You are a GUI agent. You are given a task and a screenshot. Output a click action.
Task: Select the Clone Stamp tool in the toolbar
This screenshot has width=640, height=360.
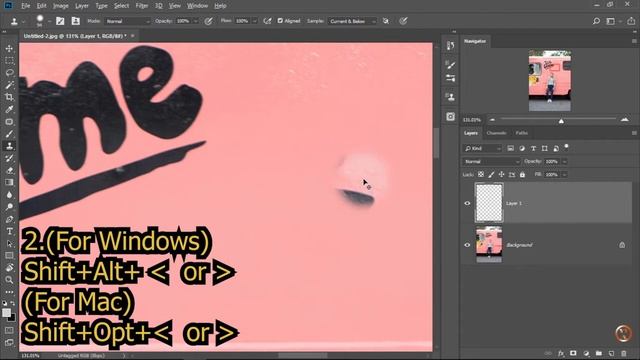pos(9,146)
